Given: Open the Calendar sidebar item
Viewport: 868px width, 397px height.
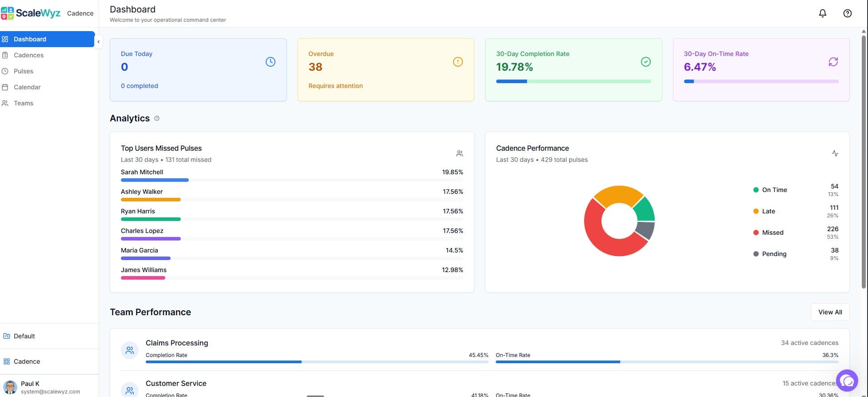Looking at the screenshot, I should point(27,87).
